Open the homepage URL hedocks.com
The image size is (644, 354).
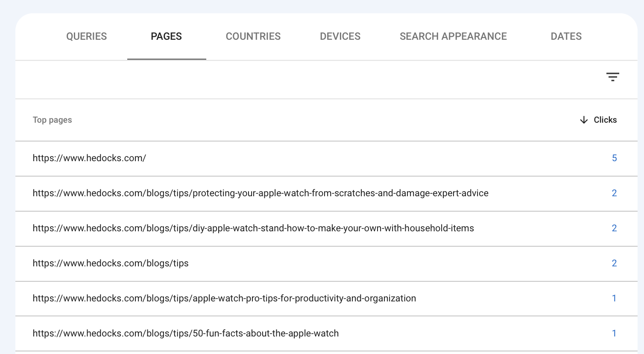coord(89,158)
